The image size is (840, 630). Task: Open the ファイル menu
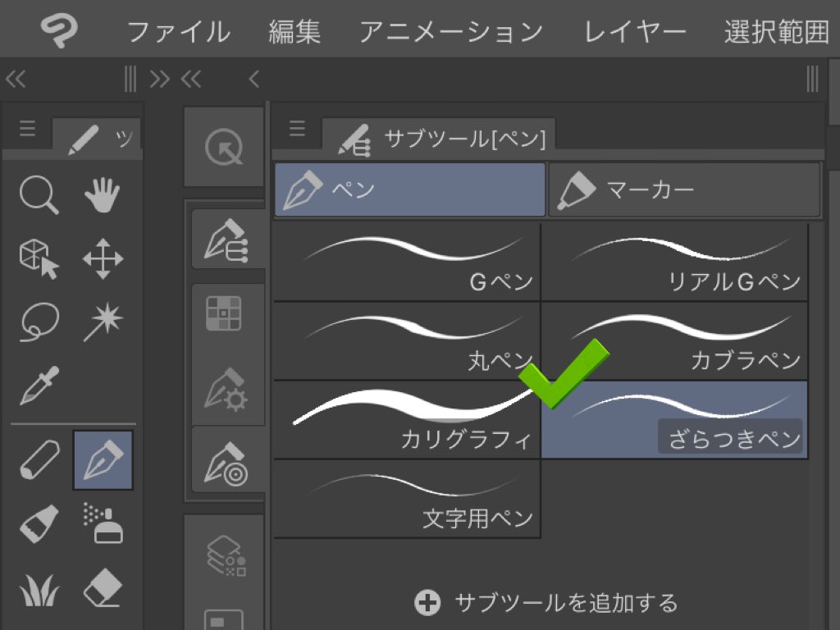(x=178, y=32)
